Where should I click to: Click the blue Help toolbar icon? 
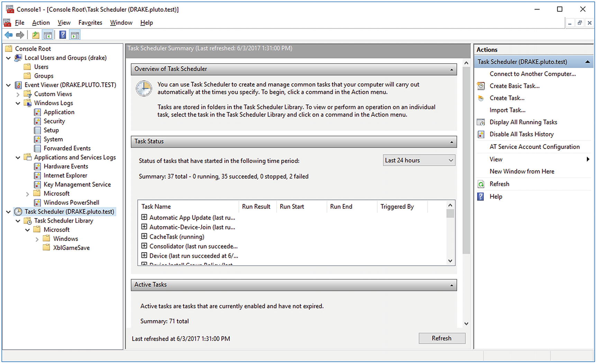(63, 35)
